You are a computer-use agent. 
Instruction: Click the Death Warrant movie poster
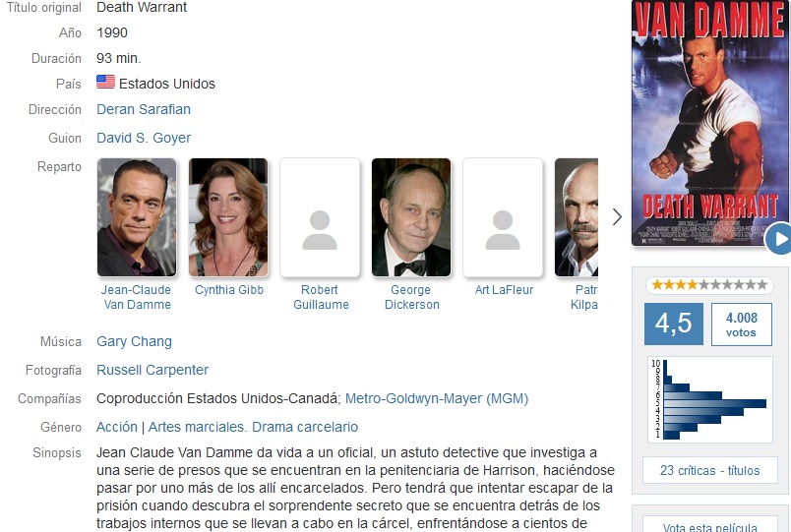pos(708,123)
